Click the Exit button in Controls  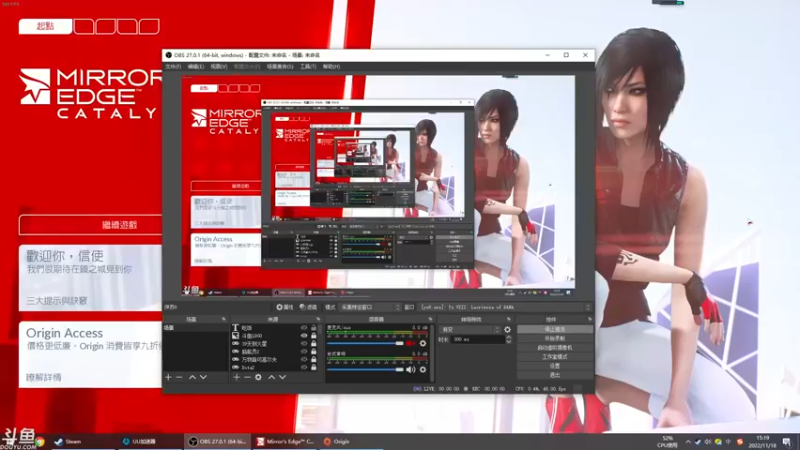click(x=555, y=375)
